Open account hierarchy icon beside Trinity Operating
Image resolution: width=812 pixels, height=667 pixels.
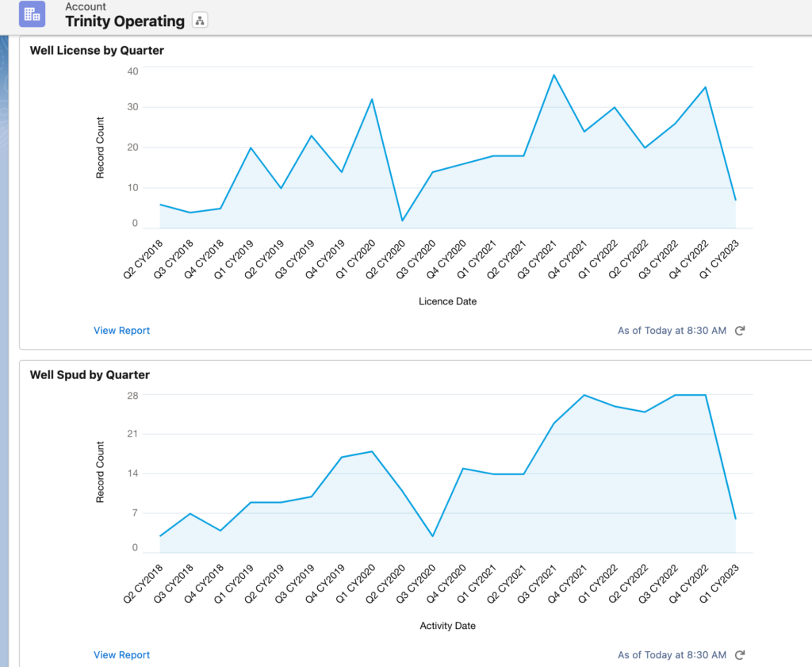tap(200, 21)
